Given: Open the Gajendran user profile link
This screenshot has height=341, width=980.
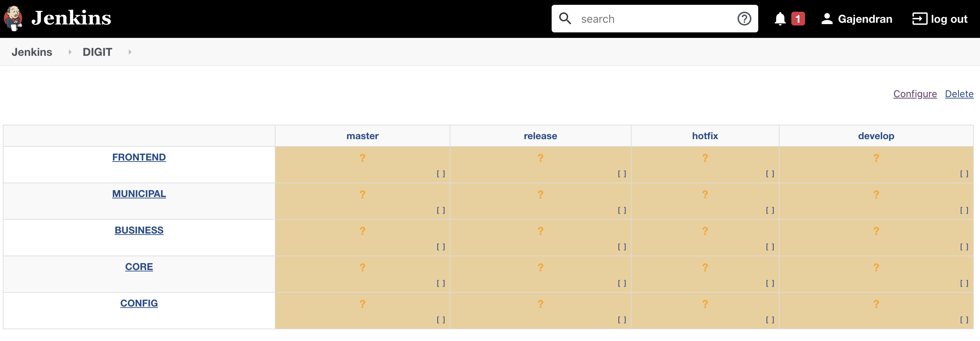Looking at the screenshot, I should [x=865, y=19].
